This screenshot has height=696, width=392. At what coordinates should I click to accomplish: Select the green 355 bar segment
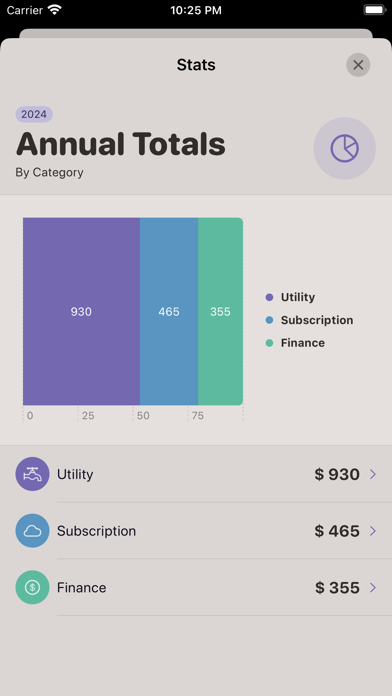pyautogui.click(x=221, y=311)
